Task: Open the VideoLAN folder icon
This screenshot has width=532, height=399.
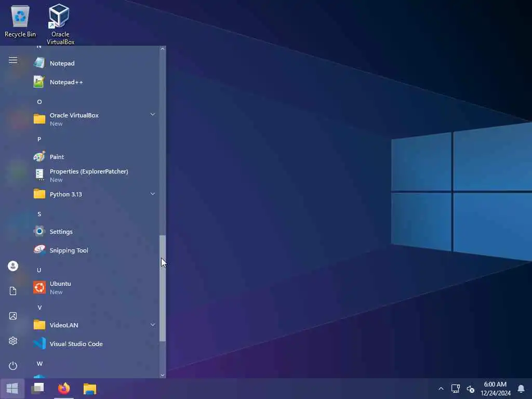Action: coord(39,325)
